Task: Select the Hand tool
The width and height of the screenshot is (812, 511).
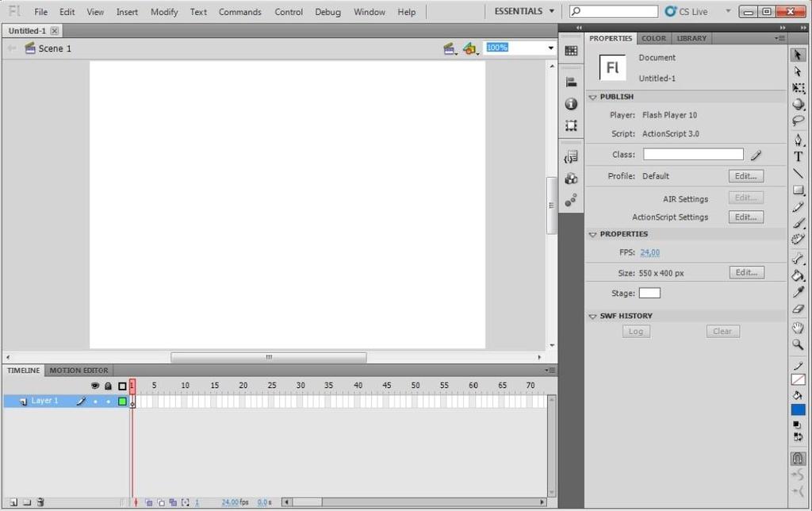Action: pos(798,328)
